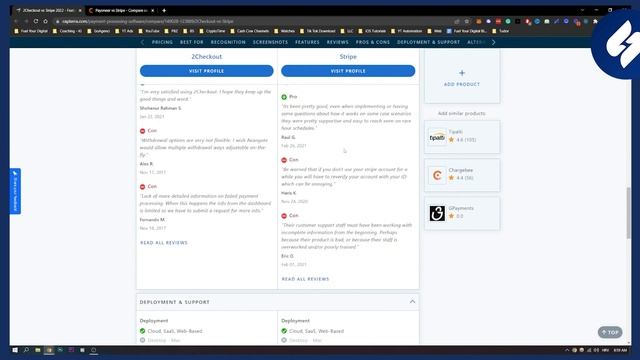Viewport: 640px width, 360px height.
Task: Open the Share your feedback side tab
Action: [16, 191]
